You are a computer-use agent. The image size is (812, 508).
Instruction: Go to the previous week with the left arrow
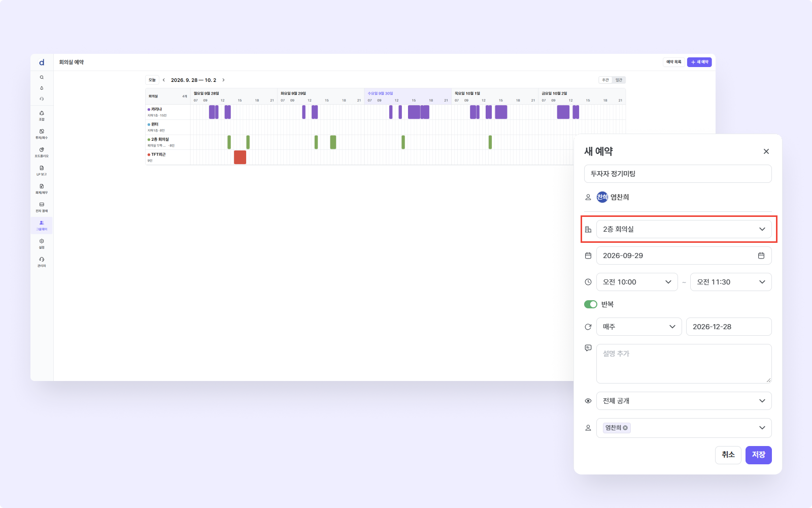point(163,80)
